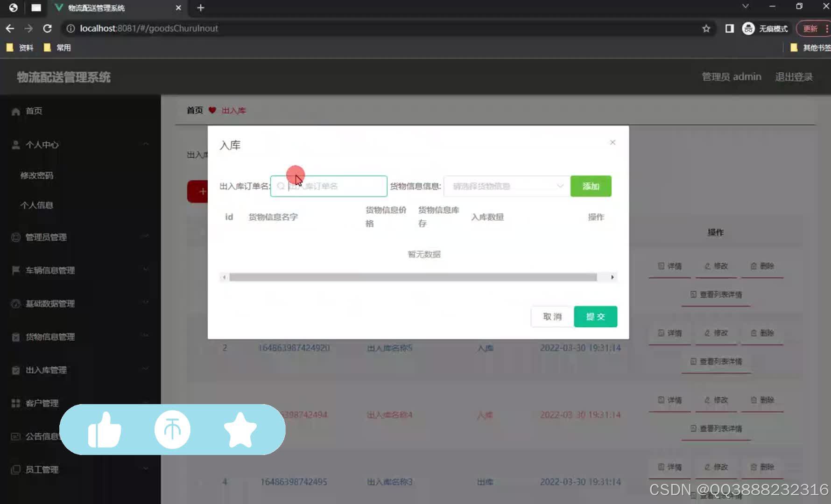
Task: Select the 首页 home icon in sidebar
Action: point(15,111)
